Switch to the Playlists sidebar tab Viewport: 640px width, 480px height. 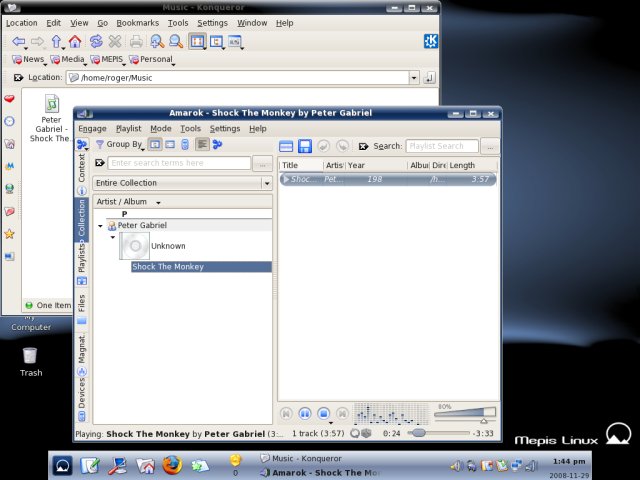pyautogui.click(x=81, y=257)
